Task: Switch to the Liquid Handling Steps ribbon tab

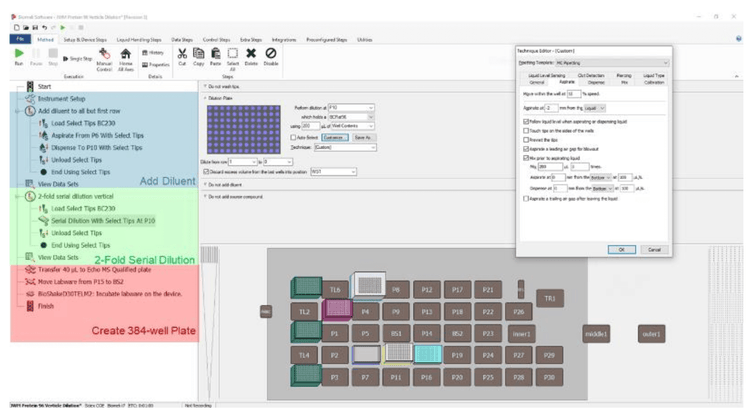Action: (144, 39)
